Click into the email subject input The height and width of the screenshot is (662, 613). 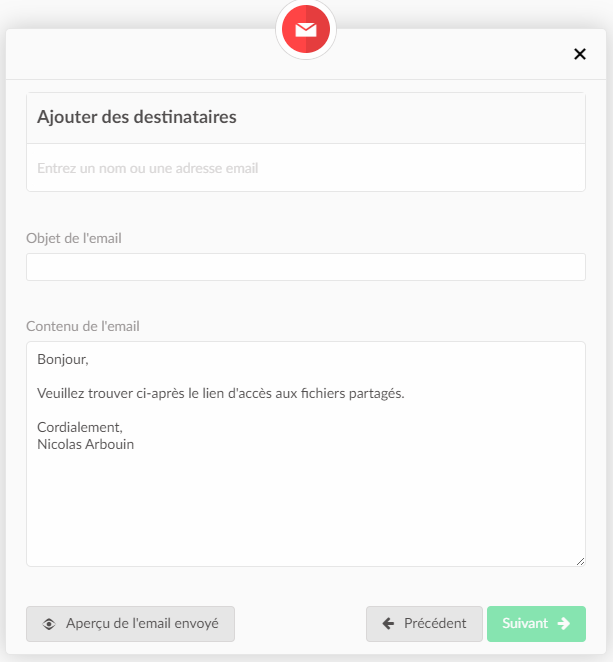coord(305,267)
